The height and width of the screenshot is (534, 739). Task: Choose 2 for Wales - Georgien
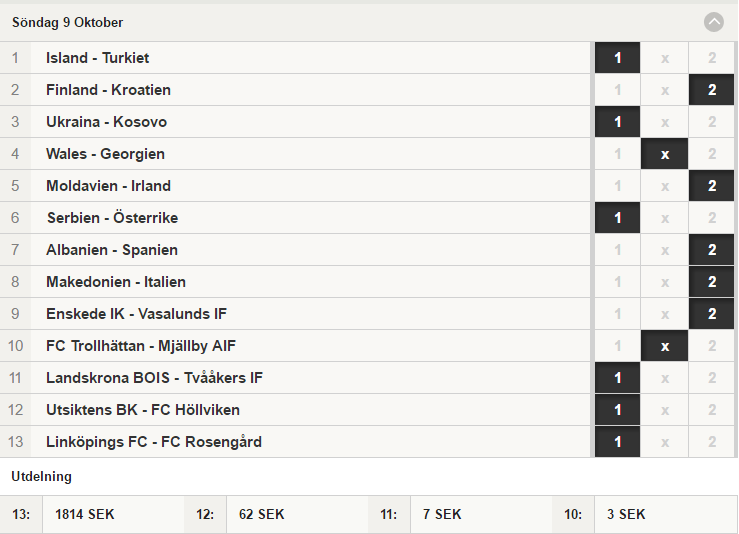click(x=712, y=154)
